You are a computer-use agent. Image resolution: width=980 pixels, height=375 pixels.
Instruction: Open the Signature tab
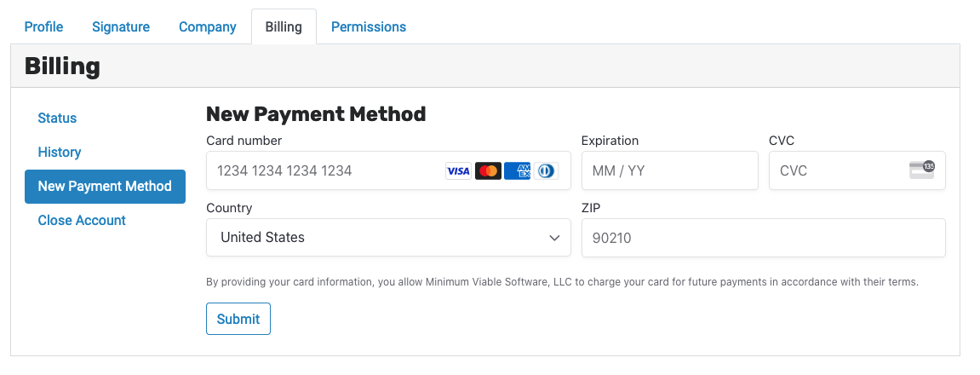tap(121, 27)
